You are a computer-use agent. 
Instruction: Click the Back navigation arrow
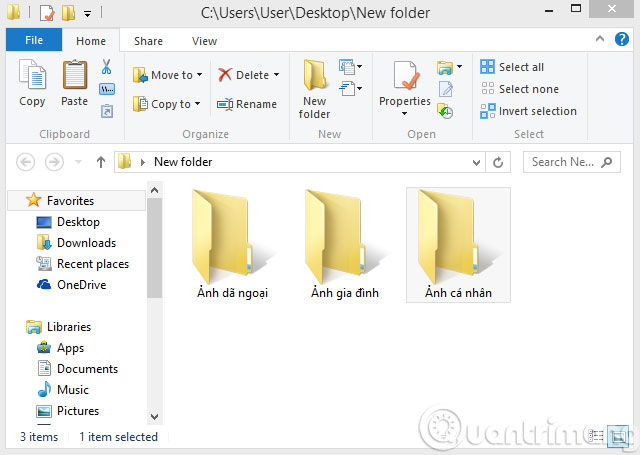(25, 162)
